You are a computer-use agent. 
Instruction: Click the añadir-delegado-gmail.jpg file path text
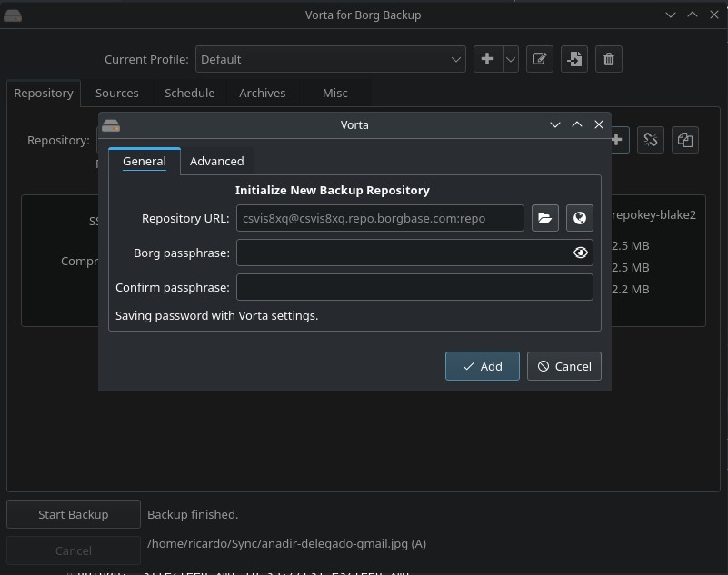click(287, 543)
